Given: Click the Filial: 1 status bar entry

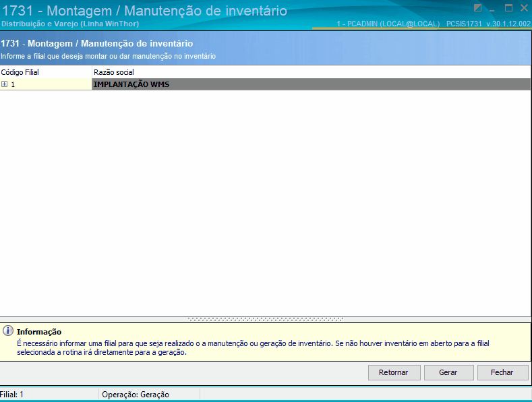Looking at the screenshot, I should pyautogui.click(x=11, y=395).
